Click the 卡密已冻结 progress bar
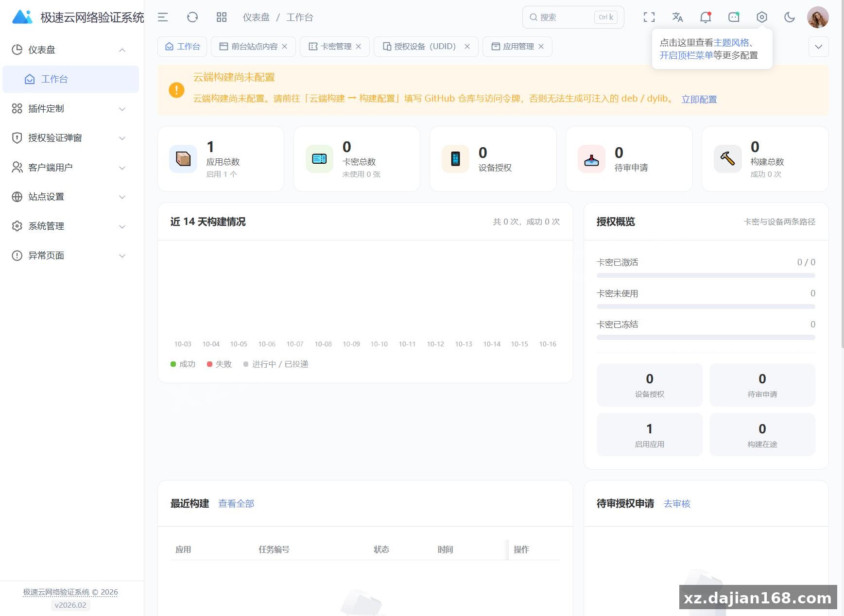This screenshot has height=616, width=844. pos(706,338)
